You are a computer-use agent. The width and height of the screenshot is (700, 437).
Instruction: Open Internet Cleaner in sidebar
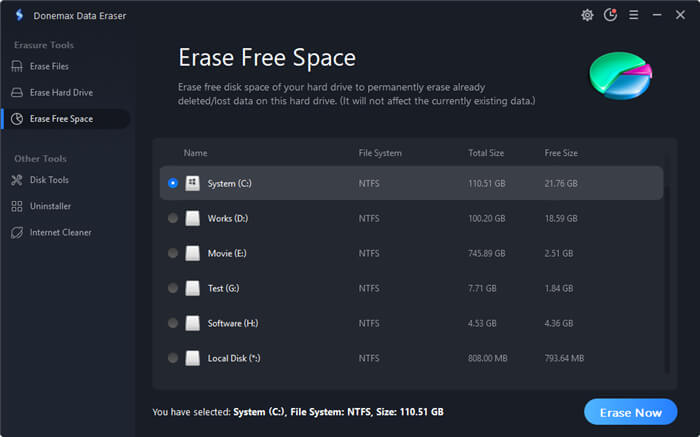(60, 232)
